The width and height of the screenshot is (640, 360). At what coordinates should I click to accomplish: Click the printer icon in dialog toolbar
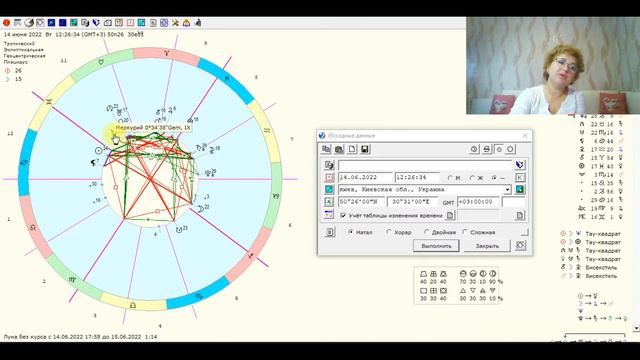(x=487, y=149)
